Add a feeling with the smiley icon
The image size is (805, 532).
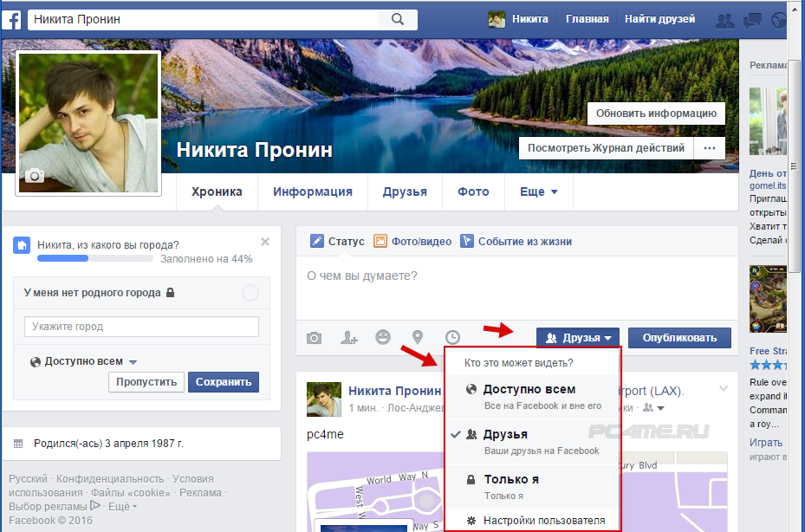click(383, 338)
